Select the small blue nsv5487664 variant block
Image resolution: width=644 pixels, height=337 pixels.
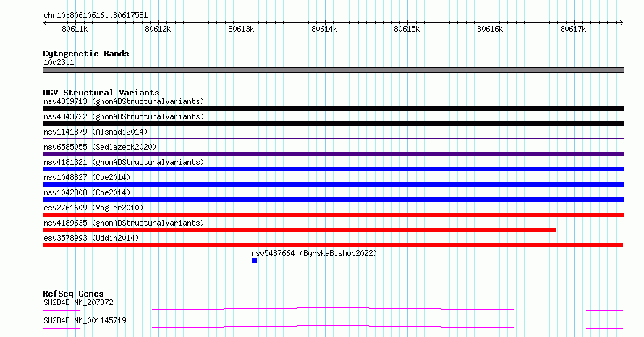254,260
